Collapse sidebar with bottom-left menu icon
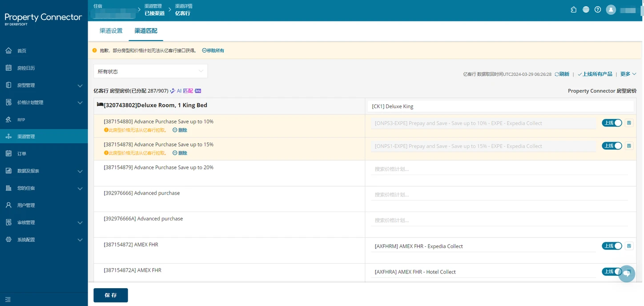The image size is (644, 306). tap(8, 299)
